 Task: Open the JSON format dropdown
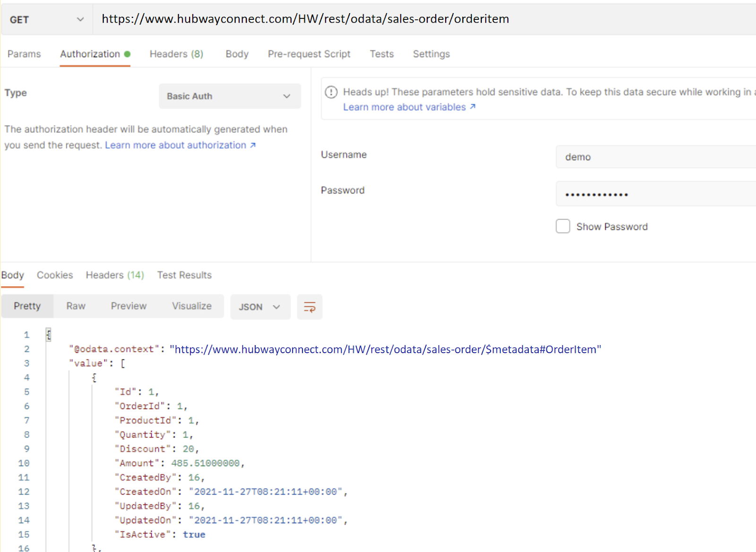coord(260,307)
